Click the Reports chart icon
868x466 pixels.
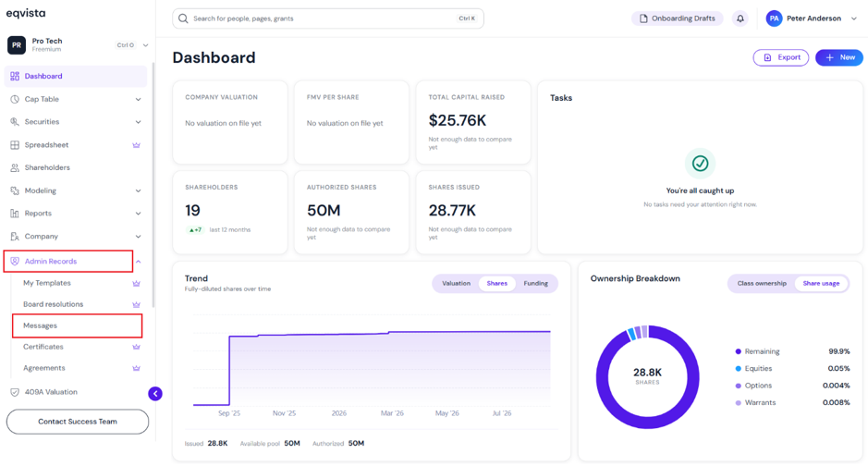(15, 213)
